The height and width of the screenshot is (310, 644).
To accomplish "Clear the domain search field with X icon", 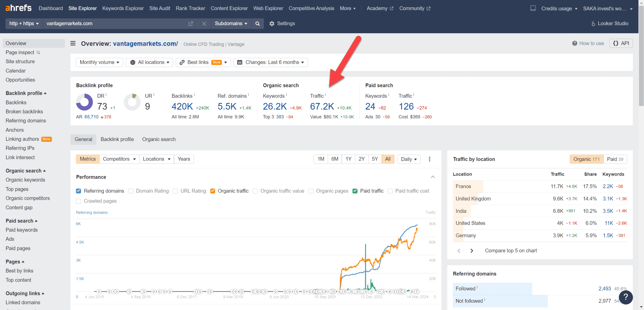I will click(x=204, y=24).
